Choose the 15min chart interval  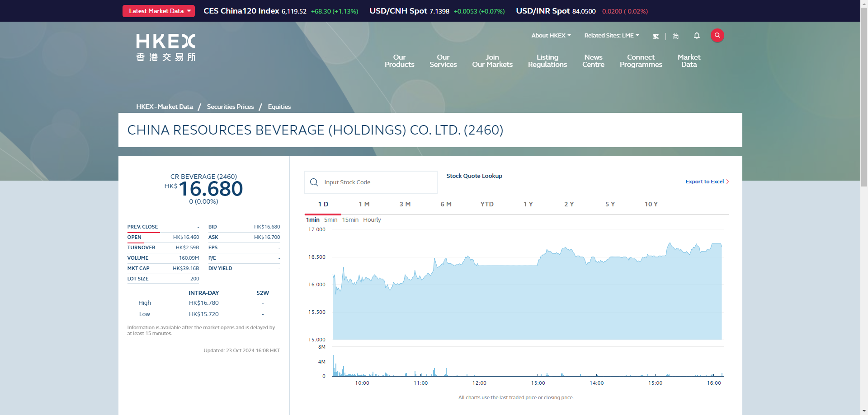[x=350, y=219]
